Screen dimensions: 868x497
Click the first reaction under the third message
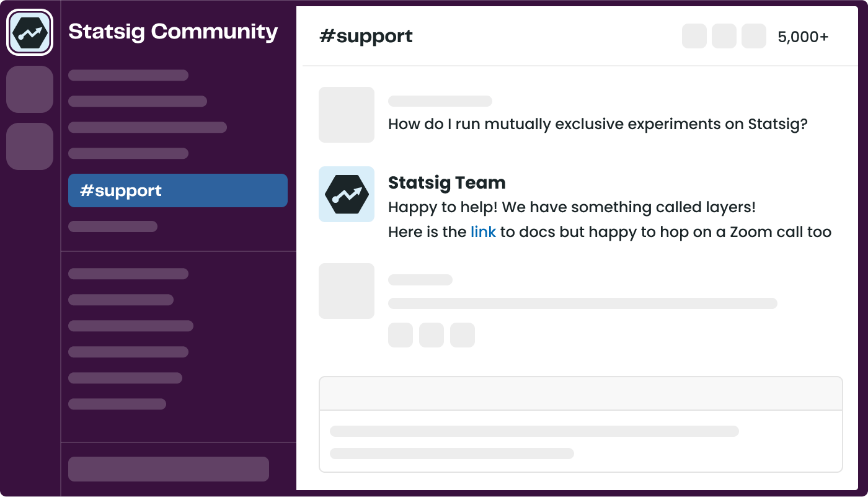tap(401, 335)
